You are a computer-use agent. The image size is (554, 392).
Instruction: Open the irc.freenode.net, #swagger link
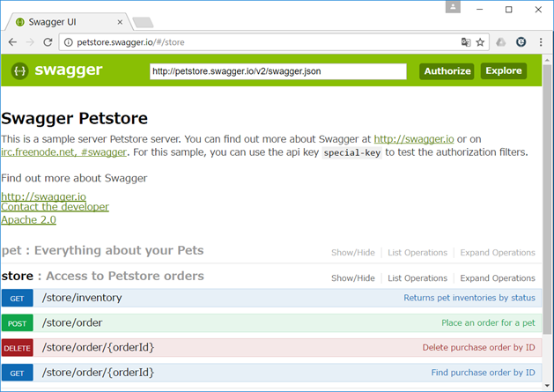coord(63,152)
